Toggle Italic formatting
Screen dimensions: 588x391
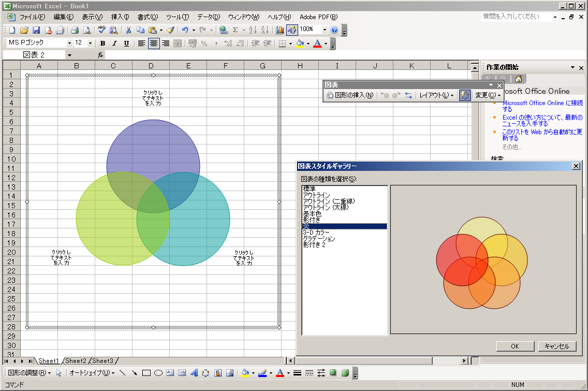pyautogui.click(x=114, y=44)
